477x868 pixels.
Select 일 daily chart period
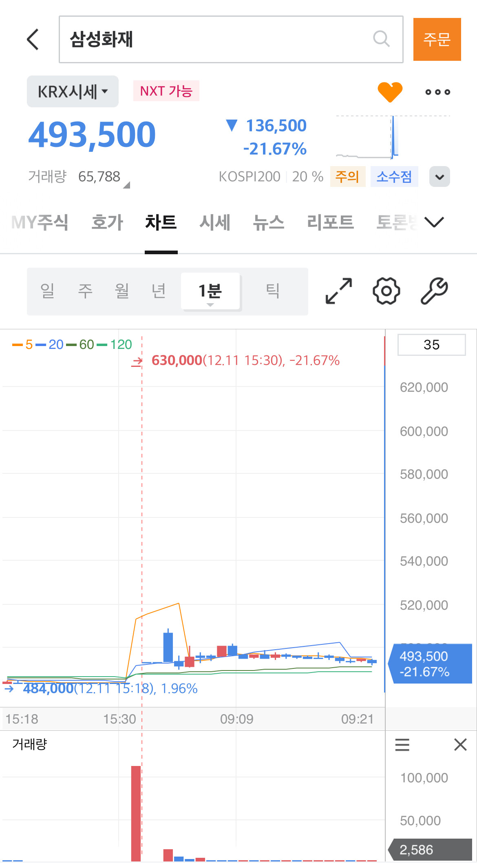click(47, 291)
